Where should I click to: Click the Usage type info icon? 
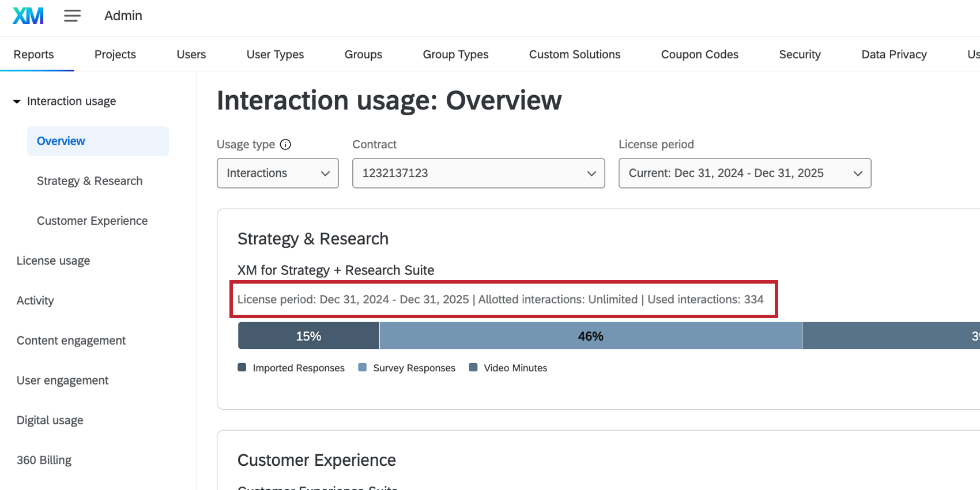coord(285,145)
